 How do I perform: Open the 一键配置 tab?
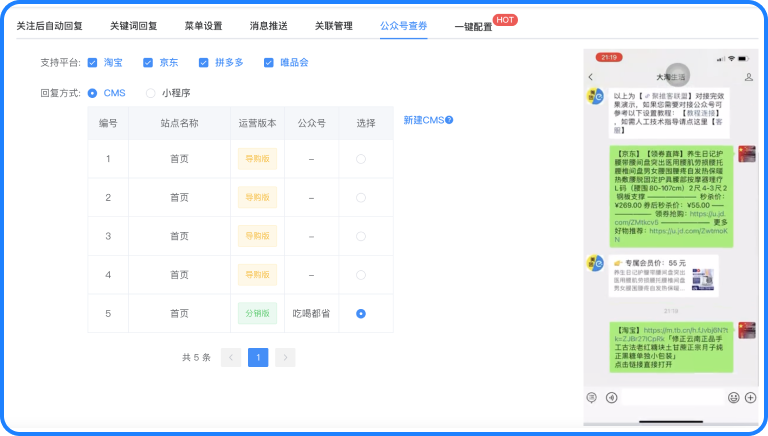click(x=473, y=26)
